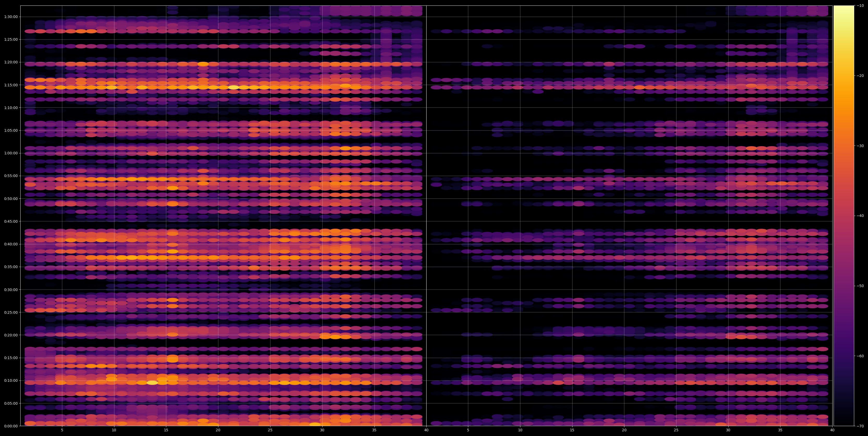Click the inferno colorbar gradient strip

coord(844,216)
